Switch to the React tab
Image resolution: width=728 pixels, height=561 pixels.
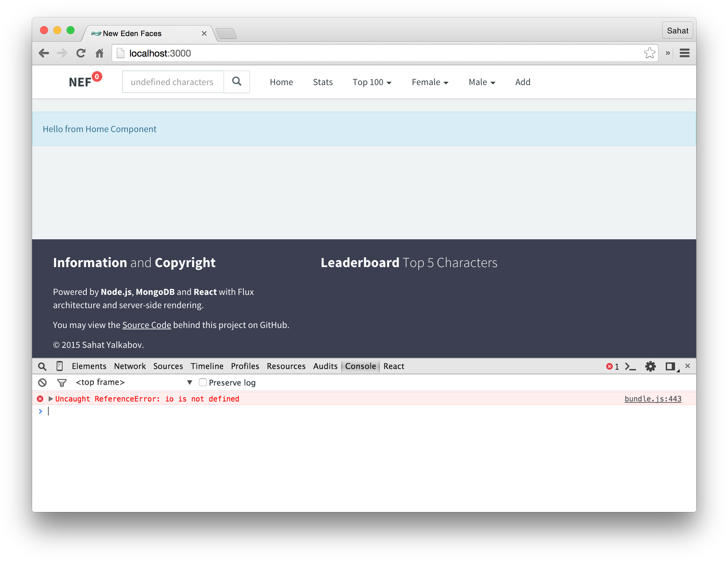coord(394,366)
